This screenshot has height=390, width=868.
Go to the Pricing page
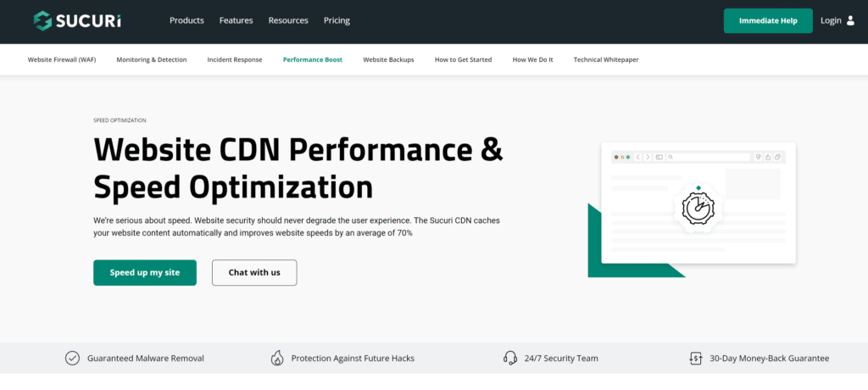click(x=337, y=20)
